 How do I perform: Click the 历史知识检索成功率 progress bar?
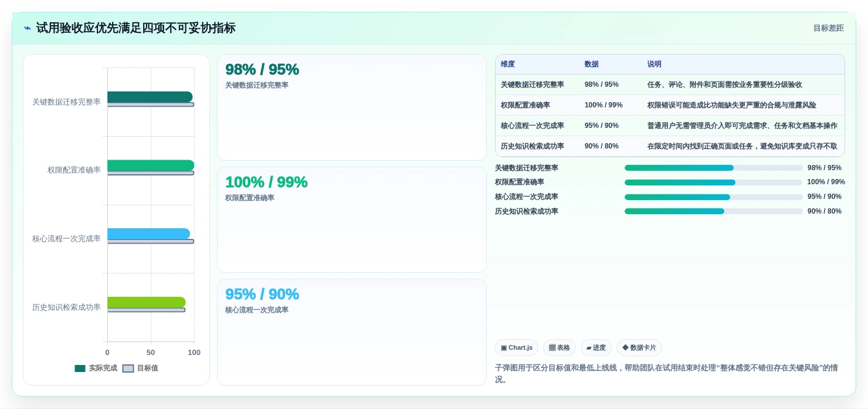pos(714,211)
